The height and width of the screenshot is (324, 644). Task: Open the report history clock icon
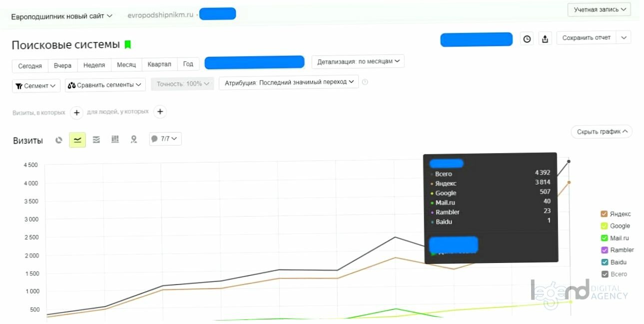tap(527, 38)
